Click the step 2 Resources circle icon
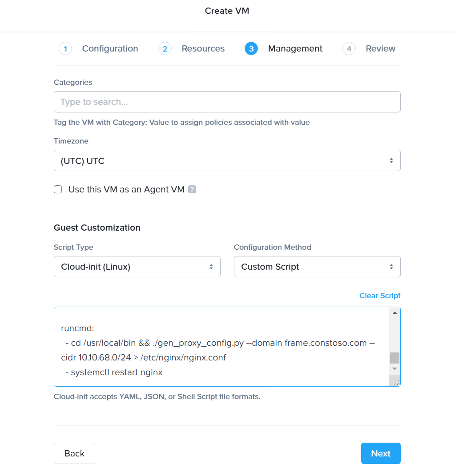 pos(165,49)
